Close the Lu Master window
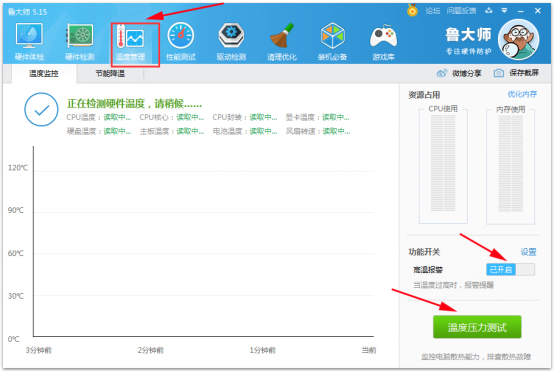Image resolution: width=554 pixels, height=372 pixels. coord(538,11)
